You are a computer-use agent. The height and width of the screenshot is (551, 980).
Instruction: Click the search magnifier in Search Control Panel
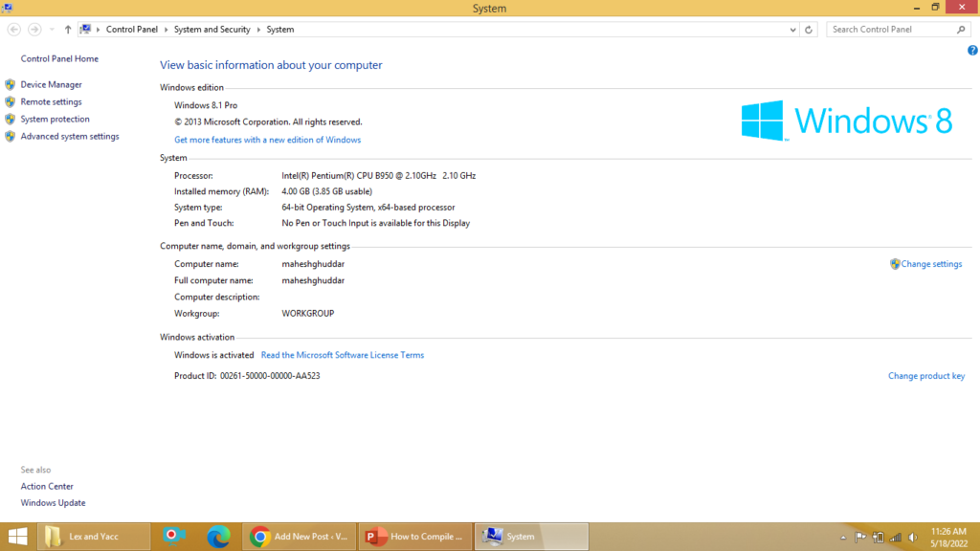[961, 29]
